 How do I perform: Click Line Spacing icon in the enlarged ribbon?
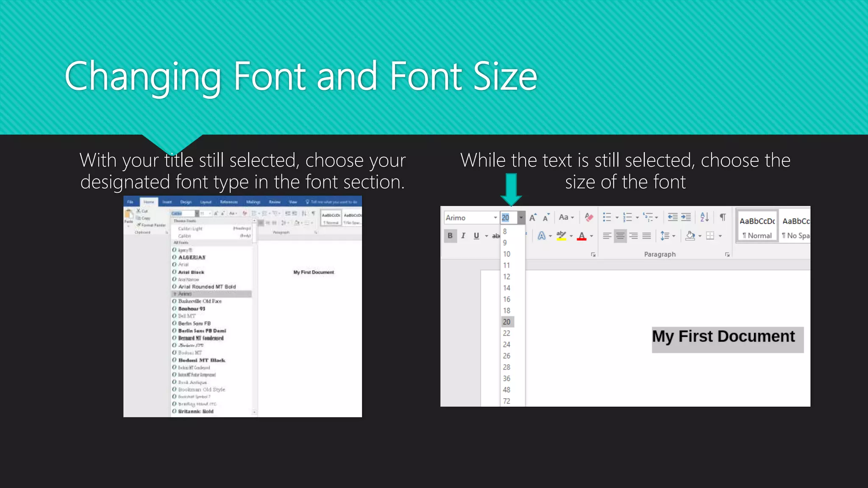tap(665, 236)
